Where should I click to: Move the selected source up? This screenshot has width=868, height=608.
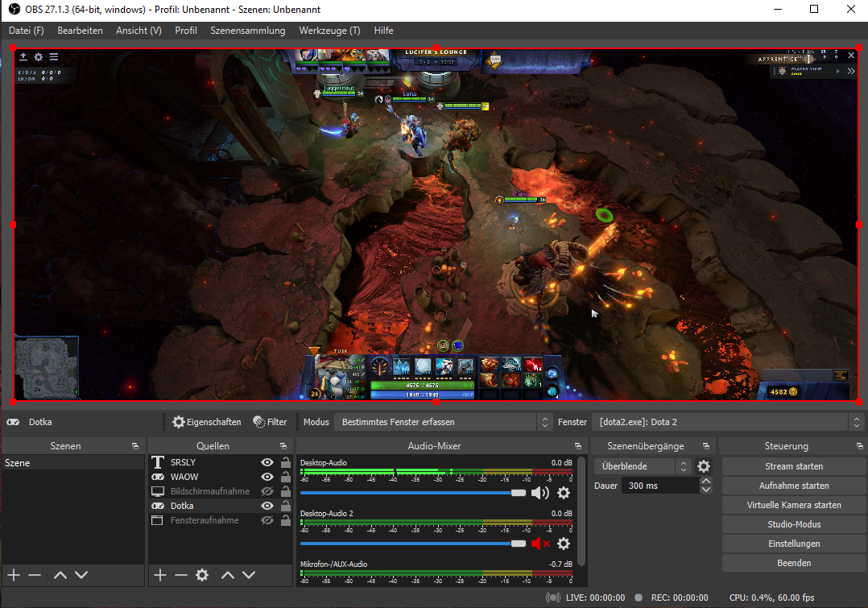coord(228,575)
